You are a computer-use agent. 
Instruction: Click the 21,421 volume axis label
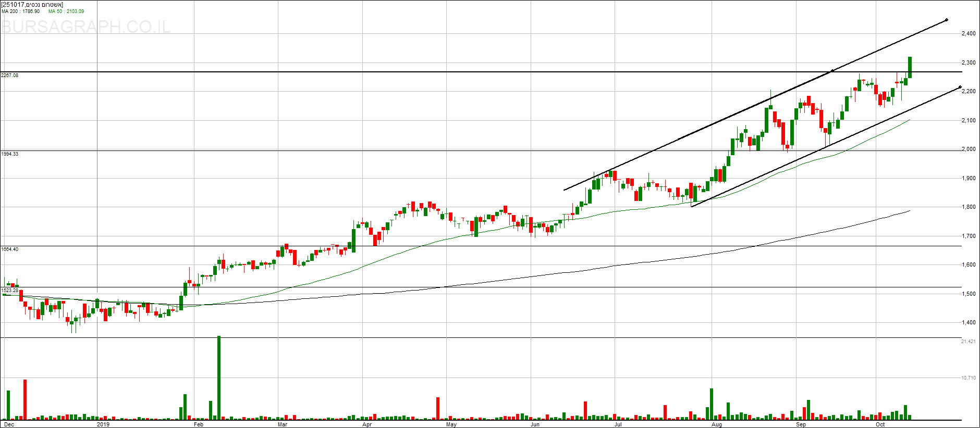point(969,342)
